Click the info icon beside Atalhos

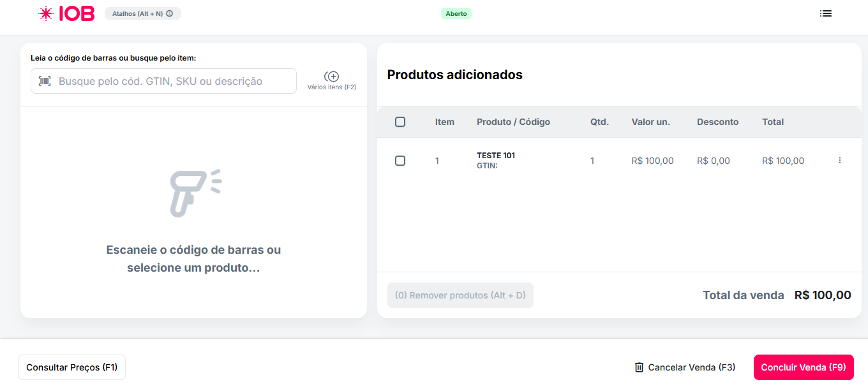tap(168, 13)
